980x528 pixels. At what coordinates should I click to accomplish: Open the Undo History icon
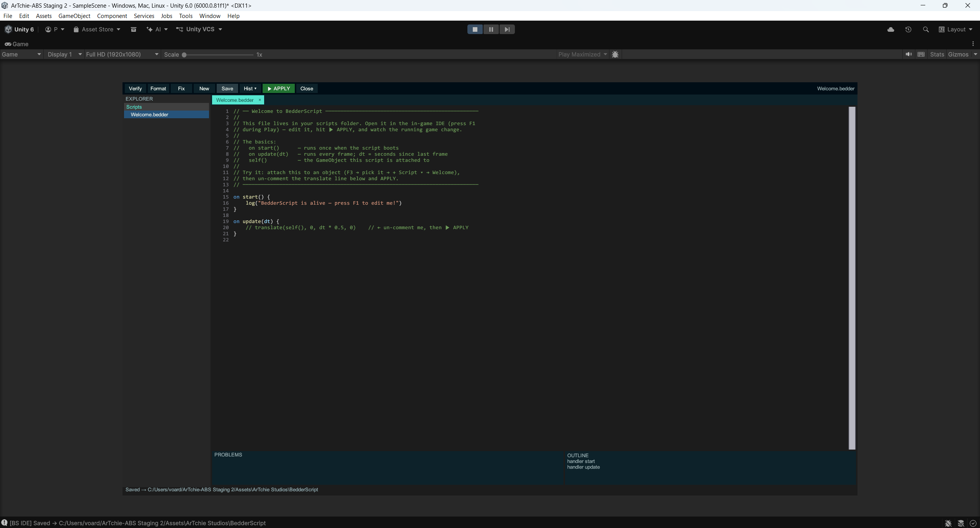(x=908, y=29)
